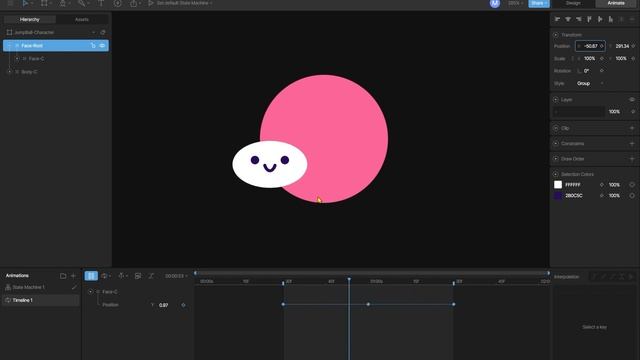Click the blue Share button

[539, 3]
